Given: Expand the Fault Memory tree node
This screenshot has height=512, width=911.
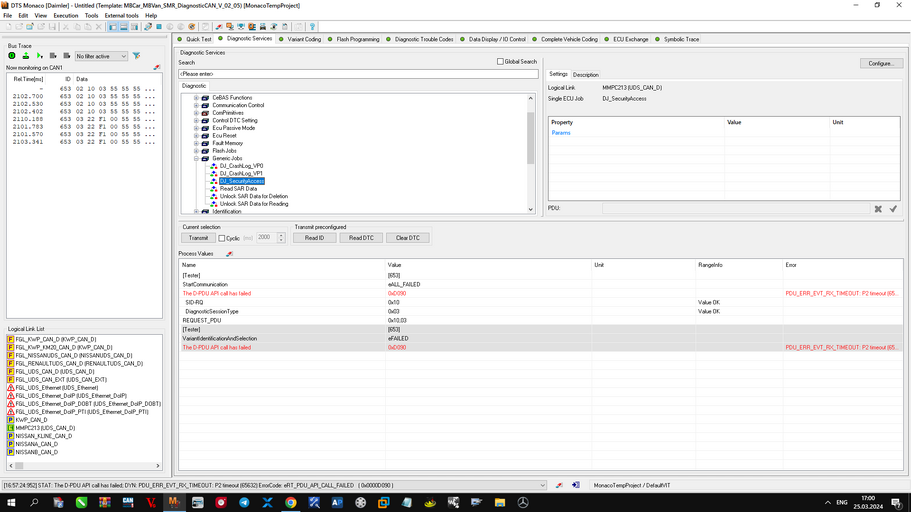Looking at the screenshot, I should coord(196,144).
